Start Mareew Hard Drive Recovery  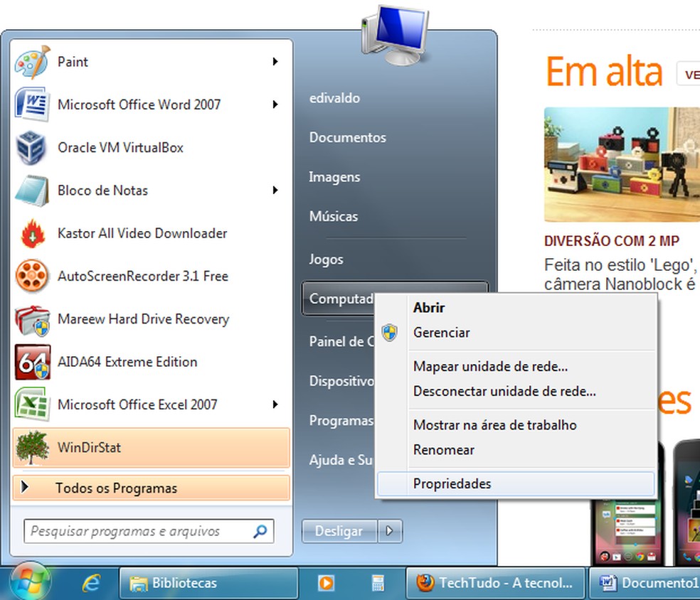(x=143, y=319)
